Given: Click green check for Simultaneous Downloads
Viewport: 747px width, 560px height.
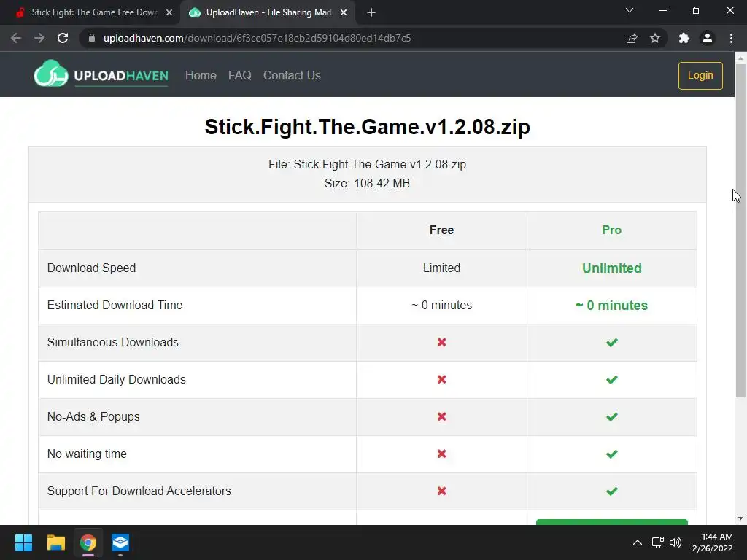Looking at the screenshot, I should click(612, 343).
